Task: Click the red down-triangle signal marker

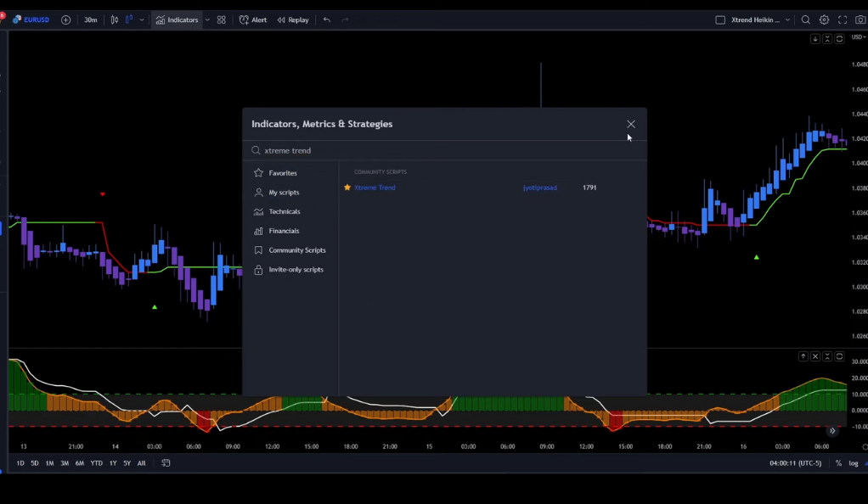Action: (x=103, y=194)
